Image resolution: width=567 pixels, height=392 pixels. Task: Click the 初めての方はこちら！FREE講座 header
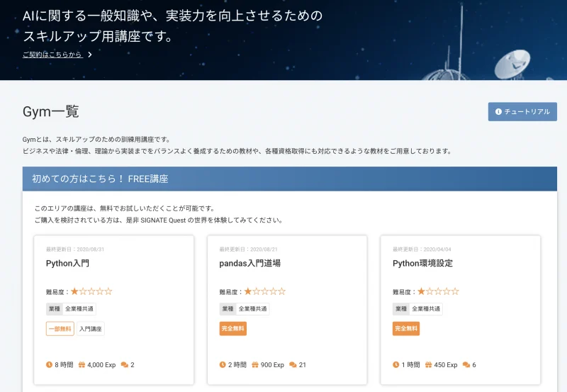click(x=100, y=179)
